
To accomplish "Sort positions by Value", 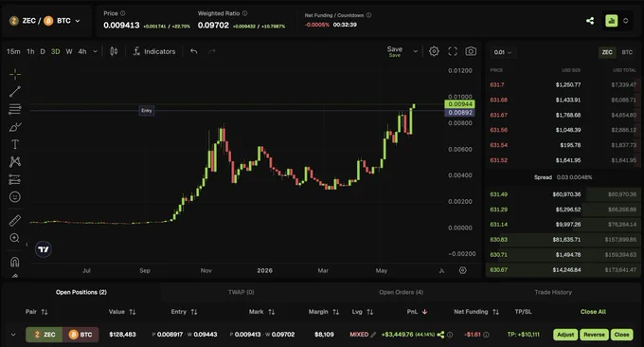I will (122, 312).
